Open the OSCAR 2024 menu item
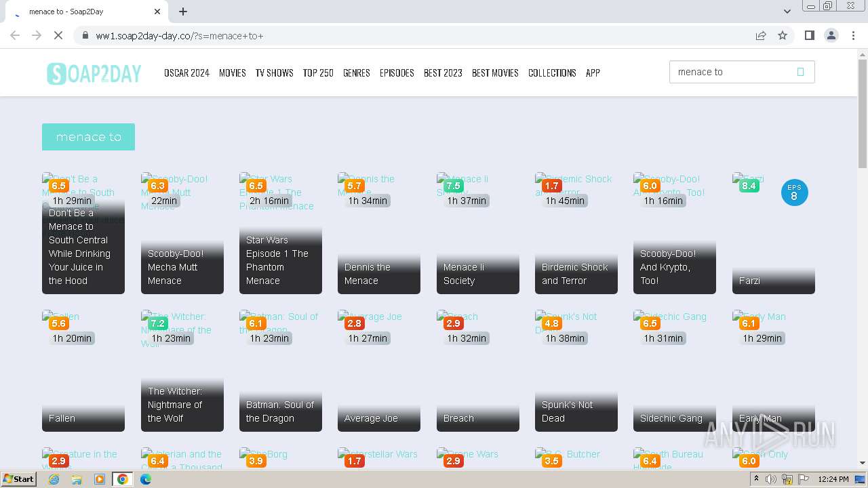 [x=186, y=73]
